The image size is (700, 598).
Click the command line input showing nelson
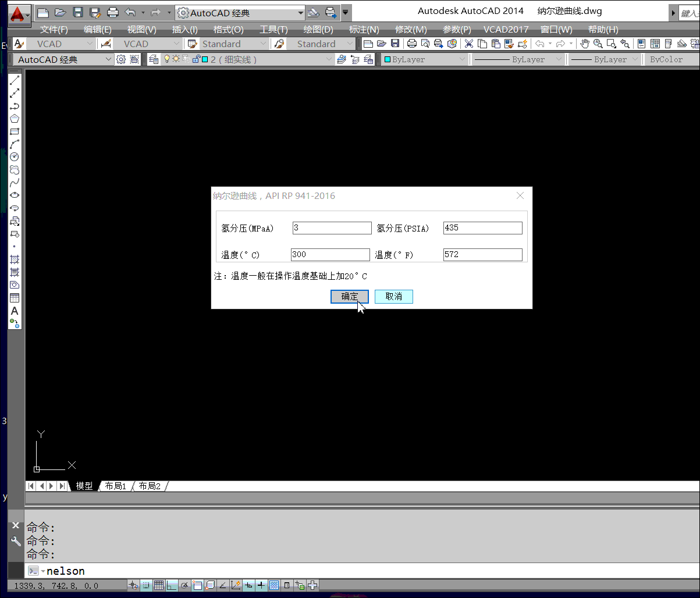point(361,571)
